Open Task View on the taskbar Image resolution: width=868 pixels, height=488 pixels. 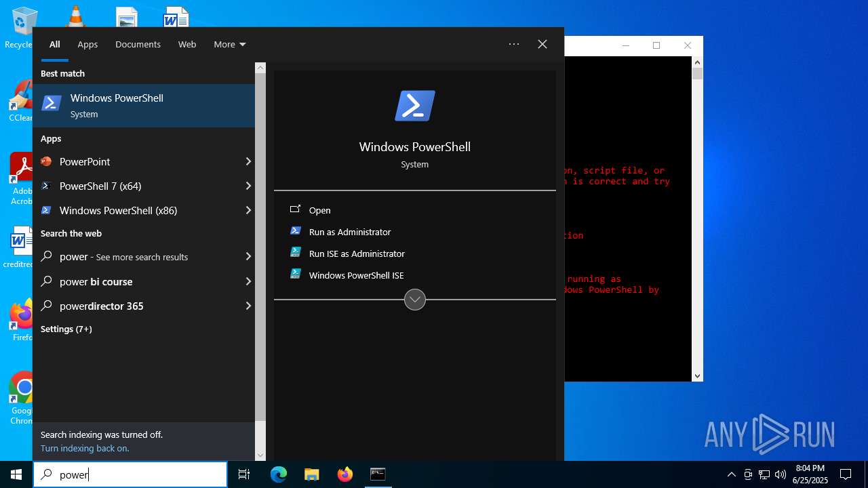point(244,474)
